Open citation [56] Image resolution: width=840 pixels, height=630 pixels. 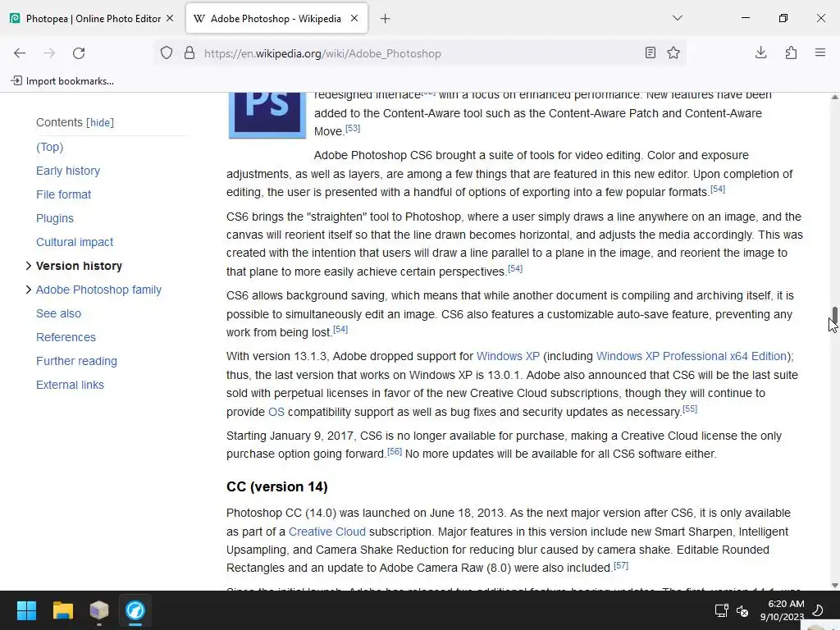(x=395, y=452)
